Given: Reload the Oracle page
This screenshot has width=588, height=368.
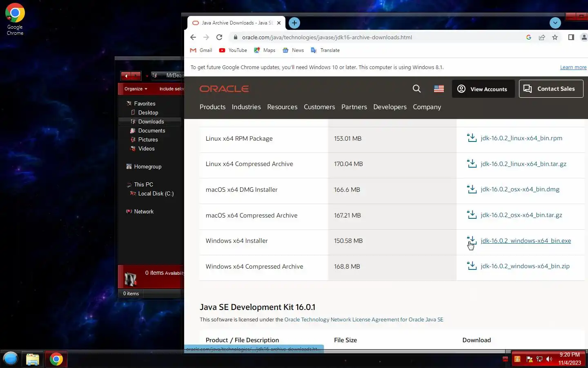Looking at the screenshot, I should click(x=219, y=37).
